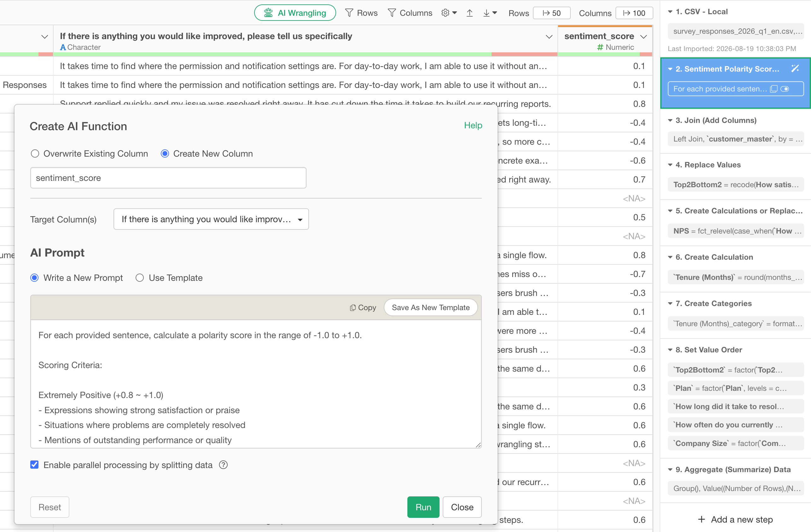Click the Rows filter funnel
The image size is (811, 532).
(349, 13)
